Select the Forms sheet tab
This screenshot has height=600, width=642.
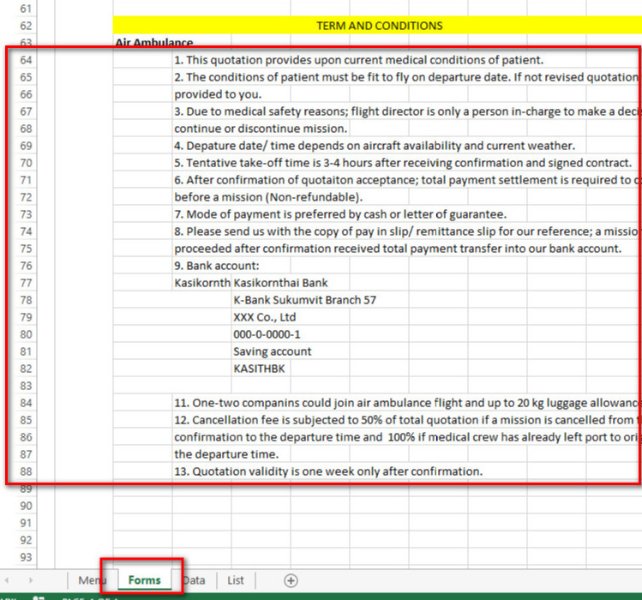tap(144, 580)
